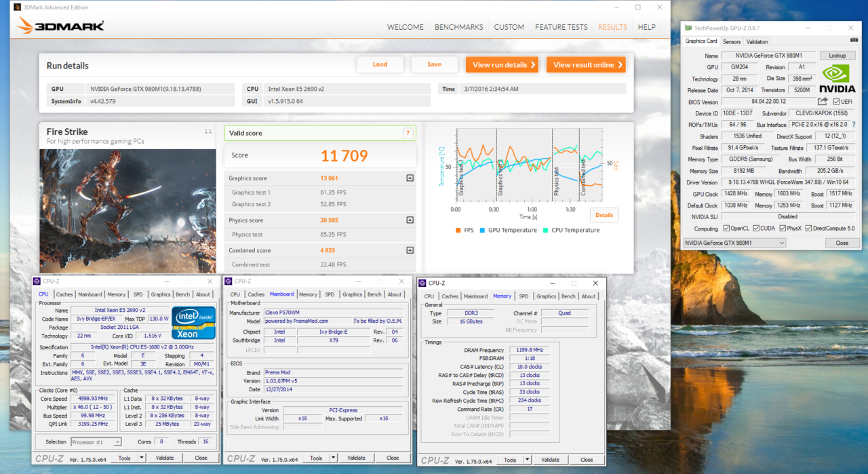Collapse the Graphics score section
868x474 pixels.
[410, 178]
